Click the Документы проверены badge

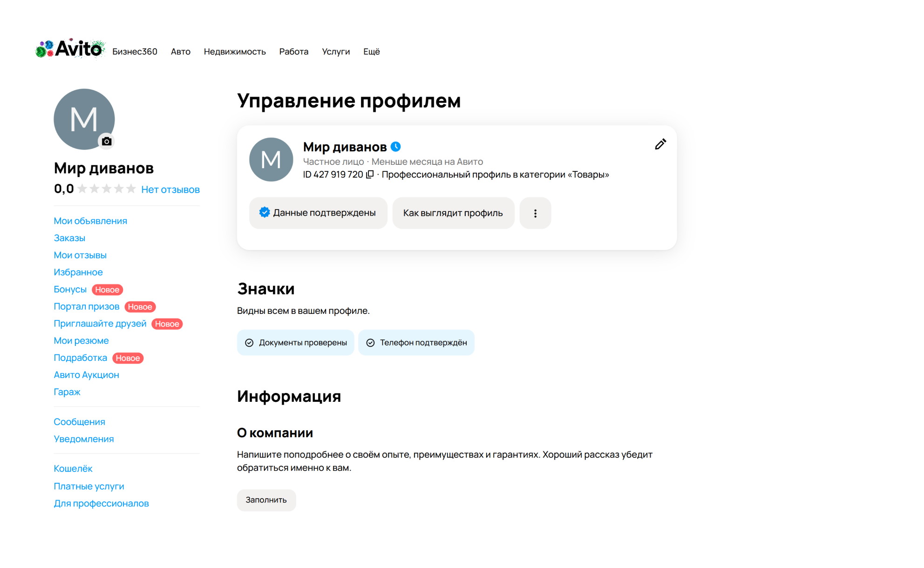(295, 343)
